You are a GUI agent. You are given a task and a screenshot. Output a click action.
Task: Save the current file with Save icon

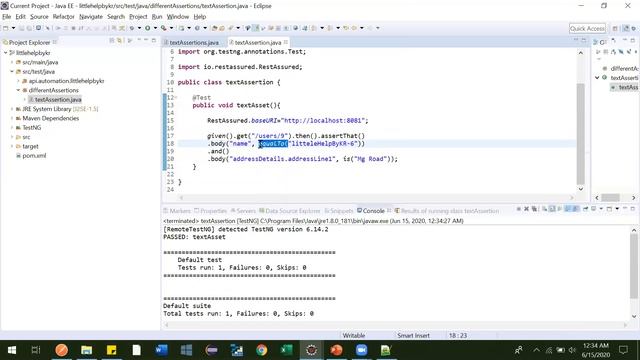point(22,28)
